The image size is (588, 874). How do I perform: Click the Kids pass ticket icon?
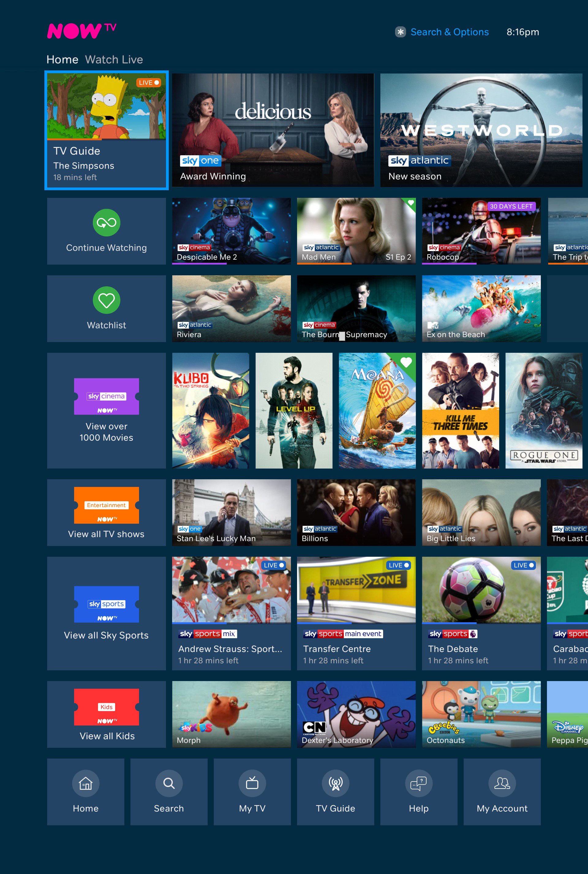pyautogui.click(x=107, y=707)
